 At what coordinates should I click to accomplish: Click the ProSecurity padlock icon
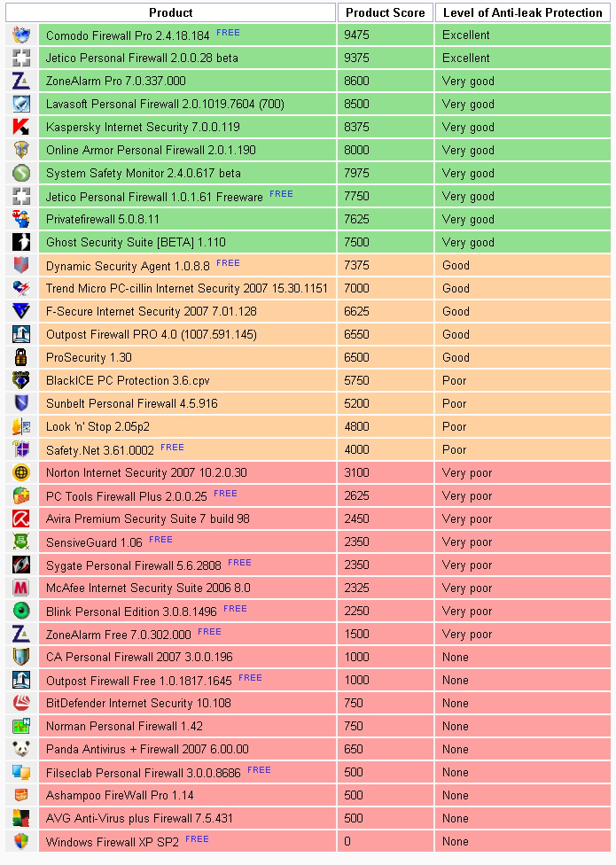pos(21,357)
